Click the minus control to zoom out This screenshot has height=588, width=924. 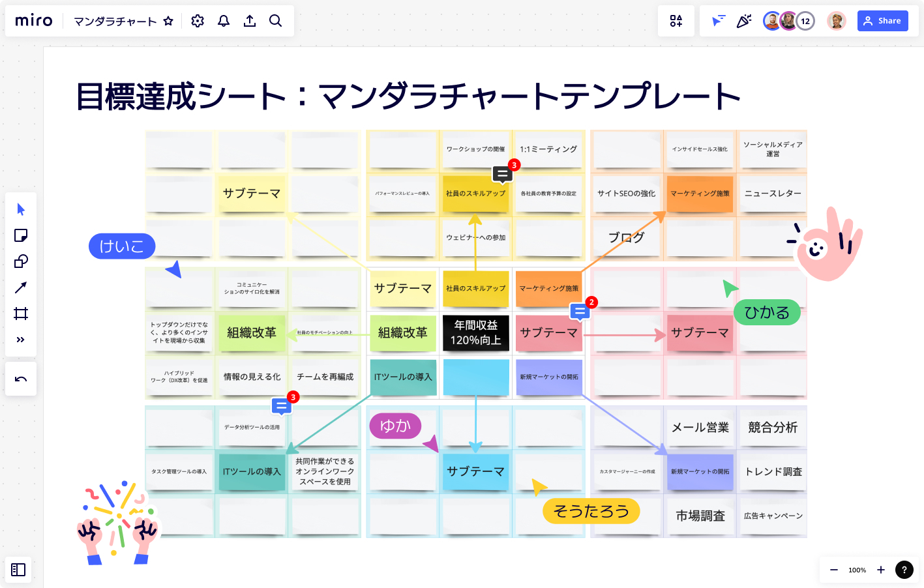click(x=833, y=570)
